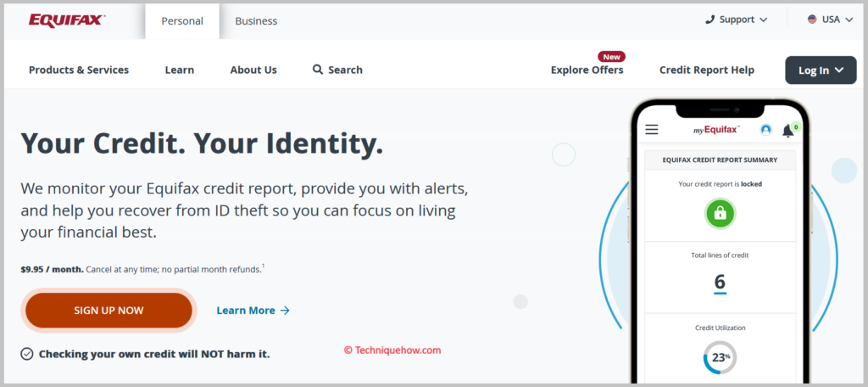Click the "$9.95 / month." price text
Viewport: 868px width, 387px height.
click(52, 270)
